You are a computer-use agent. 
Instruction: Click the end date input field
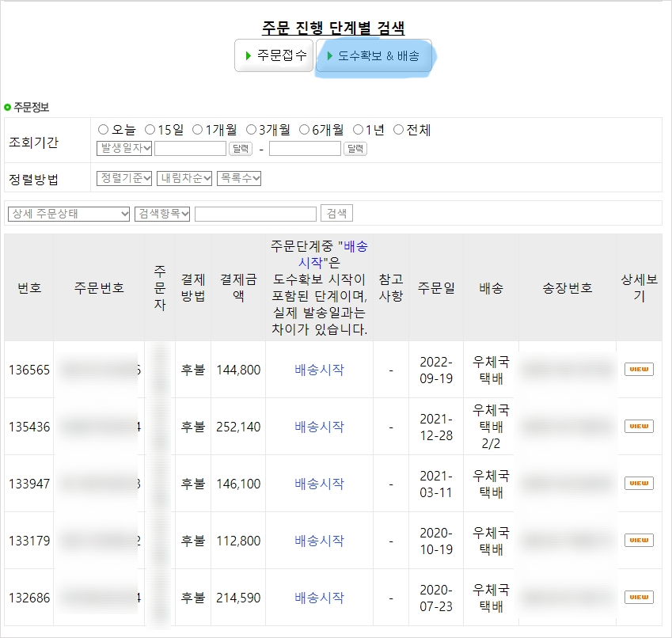point(305,148)
